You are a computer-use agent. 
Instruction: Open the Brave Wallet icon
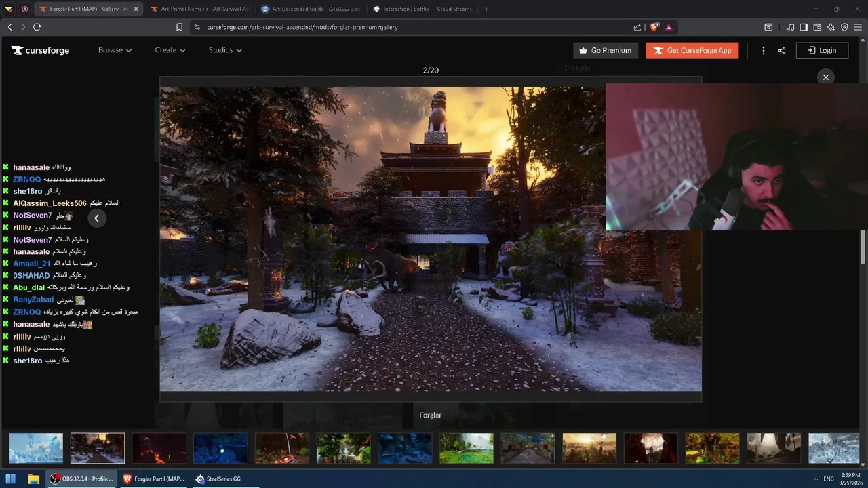(817, 27)
